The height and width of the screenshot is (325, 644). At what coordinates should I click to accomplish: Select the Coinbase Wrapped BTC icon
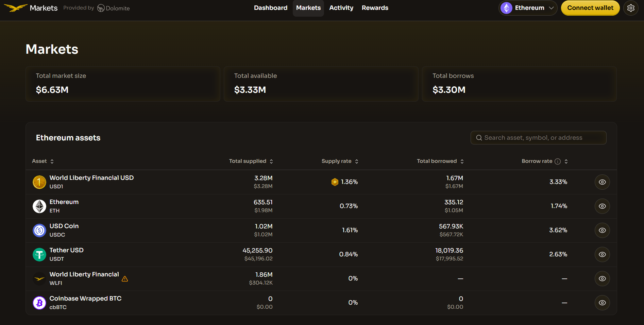pos(39,303)
